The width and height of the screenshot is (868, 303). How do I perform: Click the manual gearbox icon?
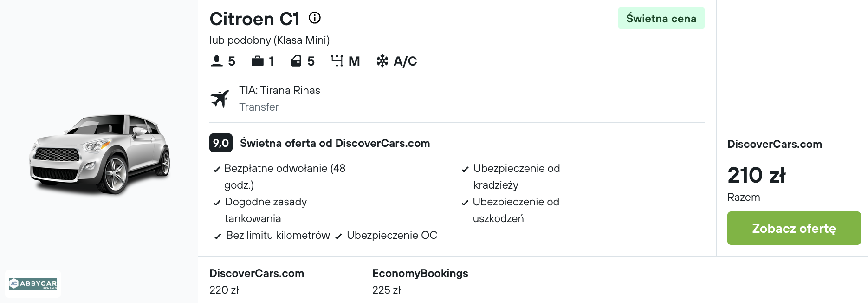(x=337, y=61)
